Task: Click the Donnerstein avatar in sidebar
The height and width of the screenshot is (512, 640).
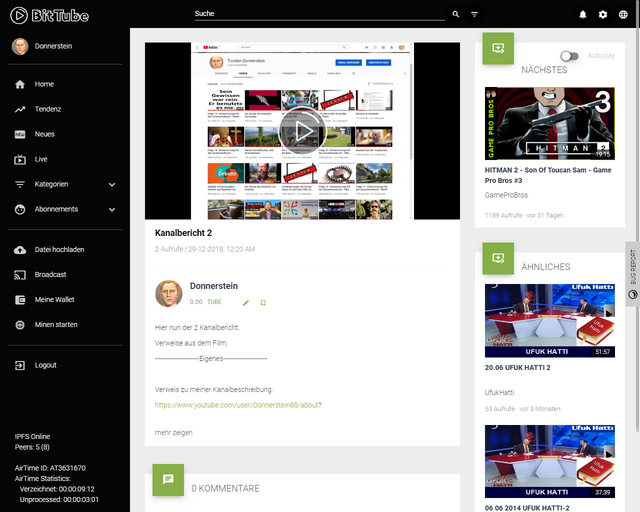Action: pos(20,46)
